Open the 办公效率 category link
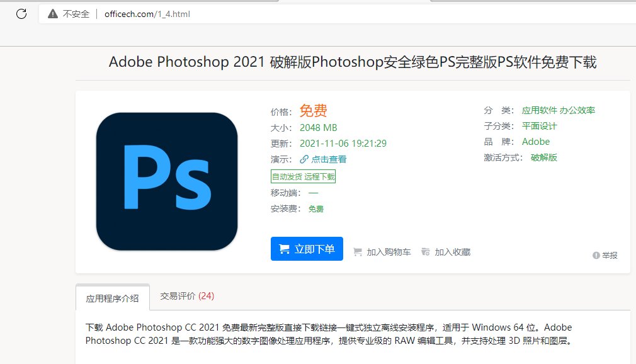The width and height of the screenshot is (636, 364). (577, 110)
